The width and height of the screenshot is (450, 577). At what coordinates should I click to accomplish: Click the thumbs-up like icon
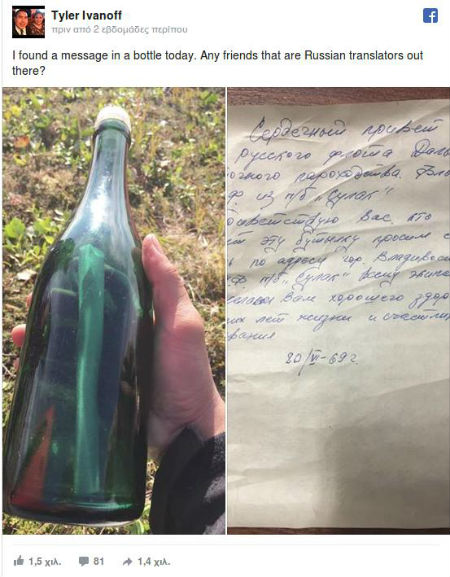click(18, 562)
